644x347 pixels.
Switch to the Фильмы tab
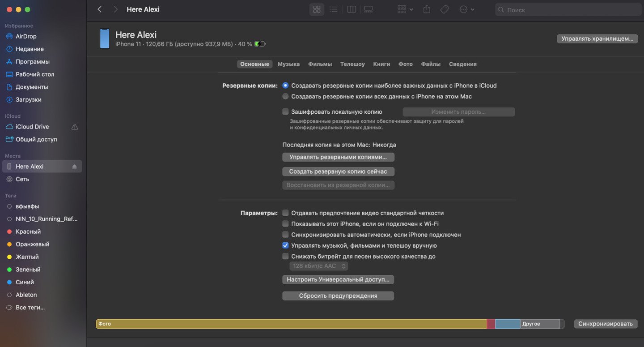click(x=320, y=64)
